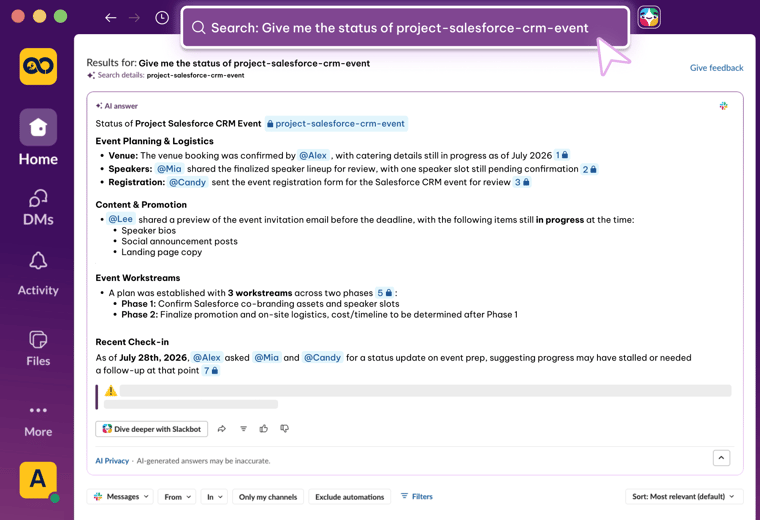
Task: Open source citation 5
Action: (385, 293)
